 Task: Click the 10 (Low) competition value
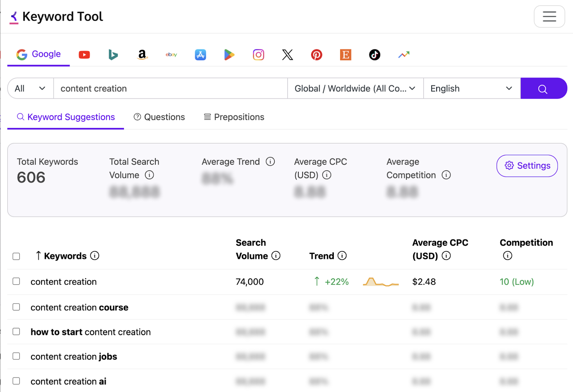(x=517, y=282)
